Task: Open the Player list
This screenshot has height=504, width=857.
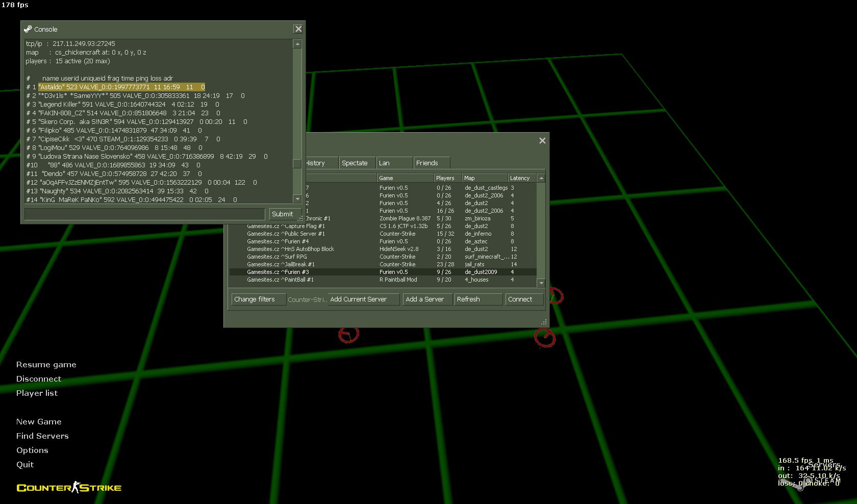Action: tap(37, 393)
